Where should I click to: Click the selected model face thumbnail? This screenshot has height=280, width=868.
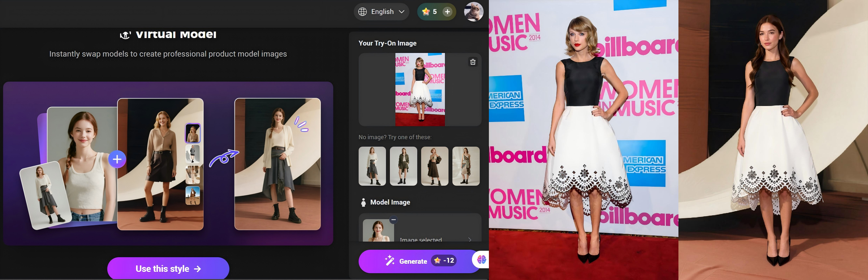click(x=378, y=231)
